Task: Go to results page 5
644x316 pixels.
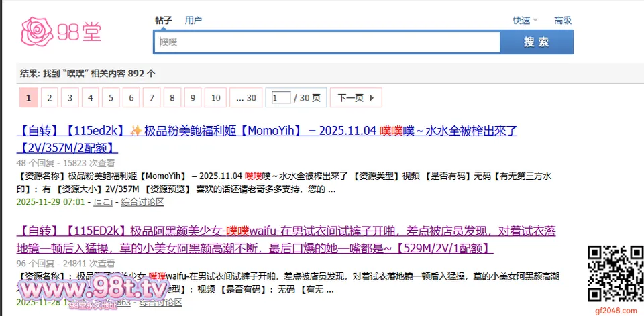Action: click(111, 98)
